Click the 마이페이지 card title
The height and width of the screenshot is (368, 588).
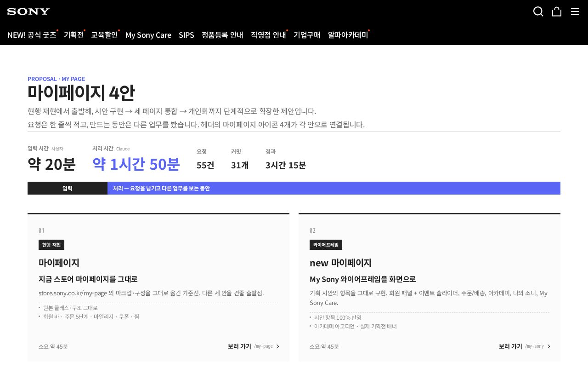pyautogui.click(x=59, y=263)
